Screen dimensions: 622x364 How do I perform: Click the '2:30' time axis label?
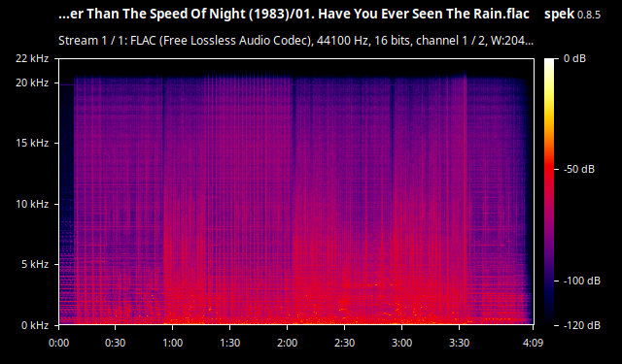(344, 343)
